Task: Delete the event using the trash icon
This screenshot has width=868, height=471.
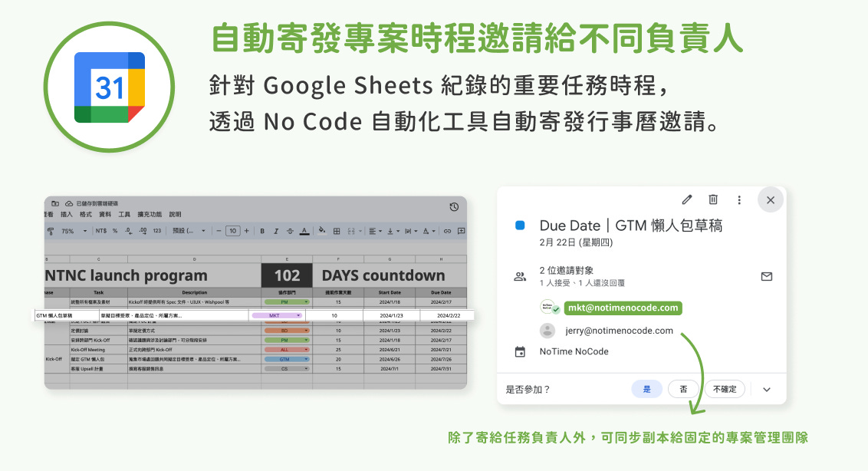Action: coord(713,199)
